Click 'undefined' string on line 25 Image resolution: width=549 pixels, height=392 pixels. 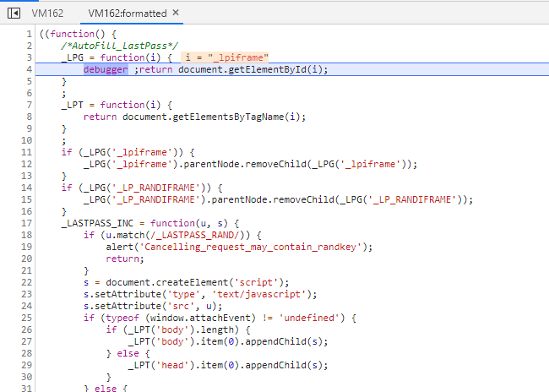pyautogui.click(x=309, y=318)
